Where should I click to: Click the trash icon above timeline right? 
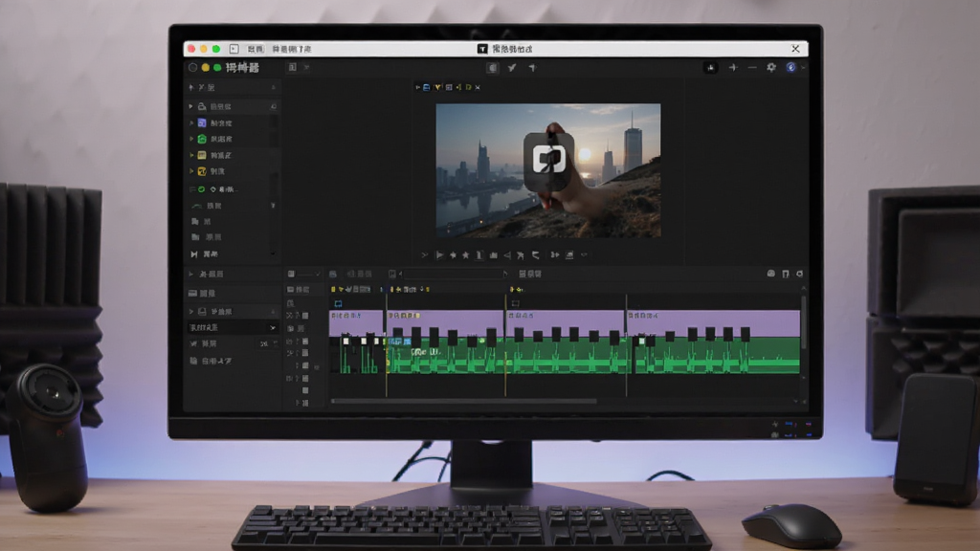pos(786,274)
